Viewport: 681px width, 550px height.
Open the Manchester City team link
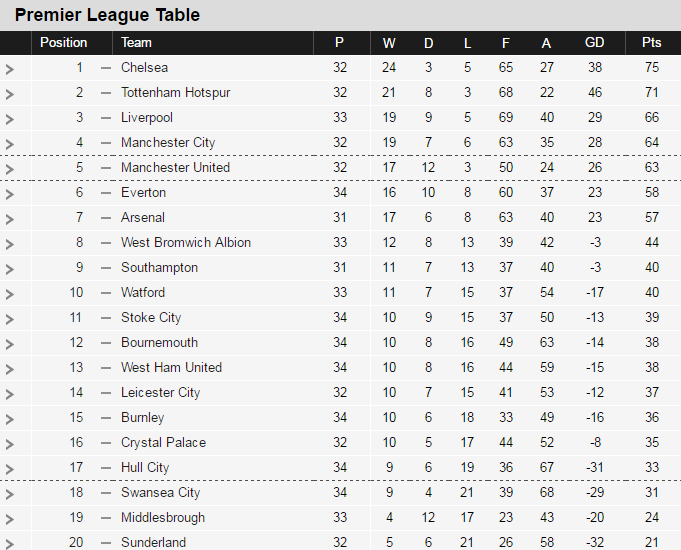tap(168, 143)
